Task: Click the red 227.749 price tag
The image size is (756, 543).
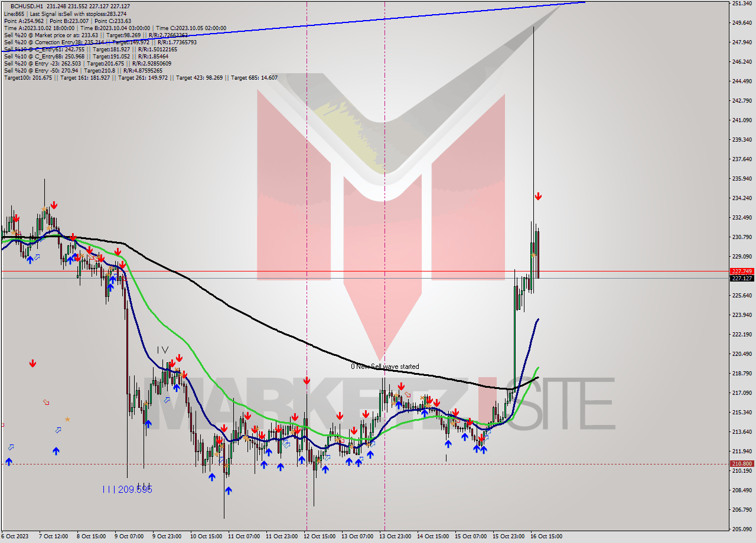Action: coord(741,271)
